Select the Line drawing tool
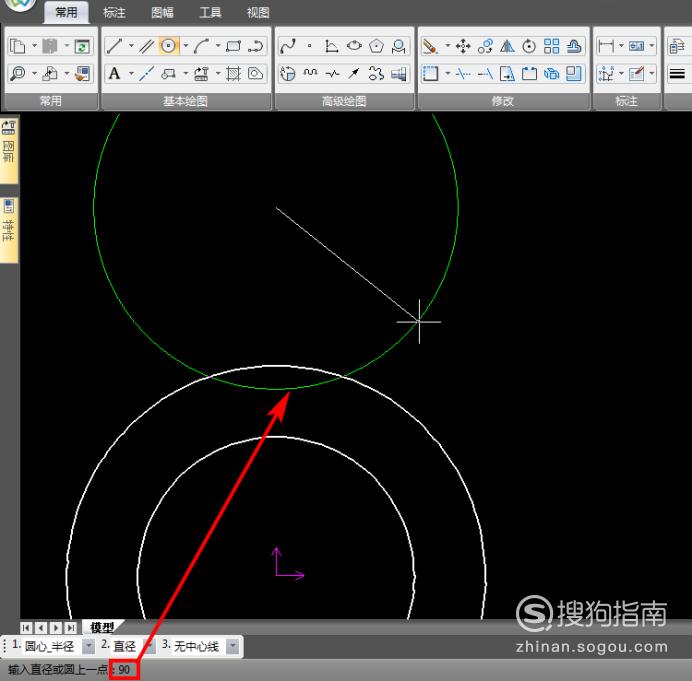The height and width of the screenshot is (681, 692). [x=115, y=46]
